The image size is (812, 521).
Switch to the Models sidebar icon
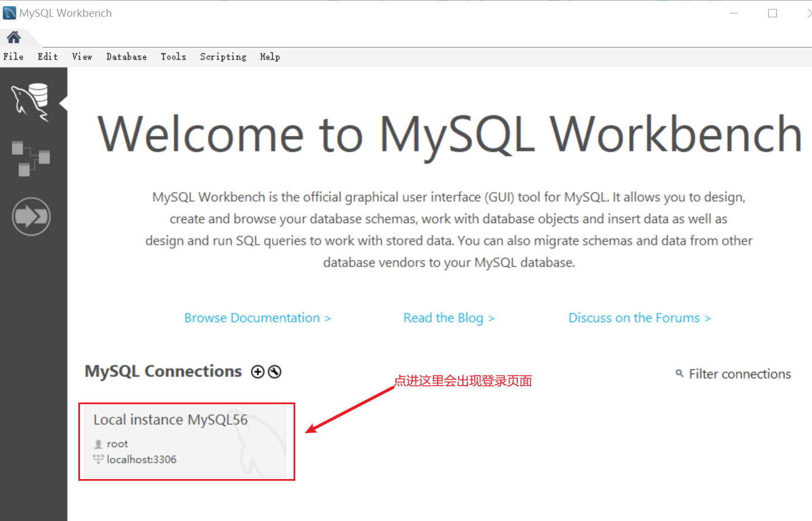pos(31,158)
